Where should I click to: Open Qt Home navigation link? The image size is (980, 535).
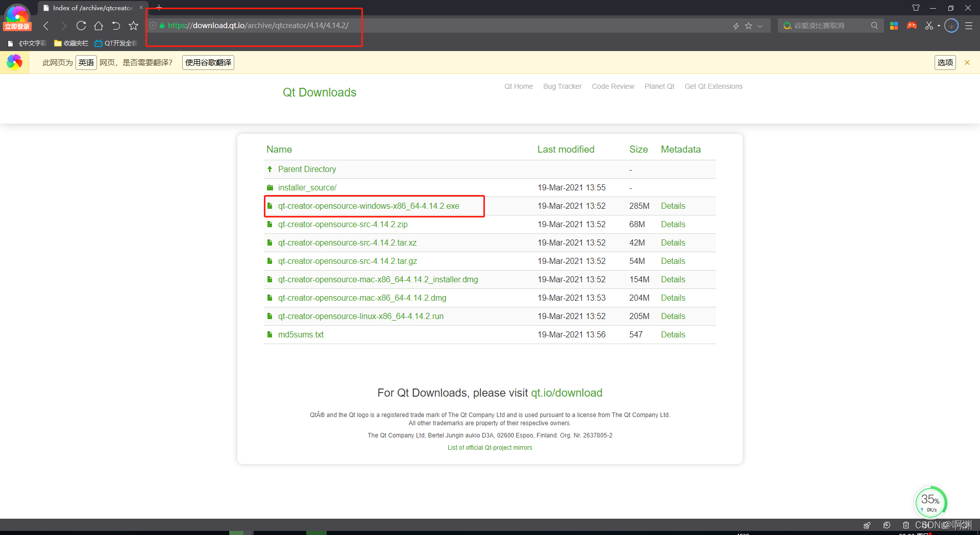519,86
